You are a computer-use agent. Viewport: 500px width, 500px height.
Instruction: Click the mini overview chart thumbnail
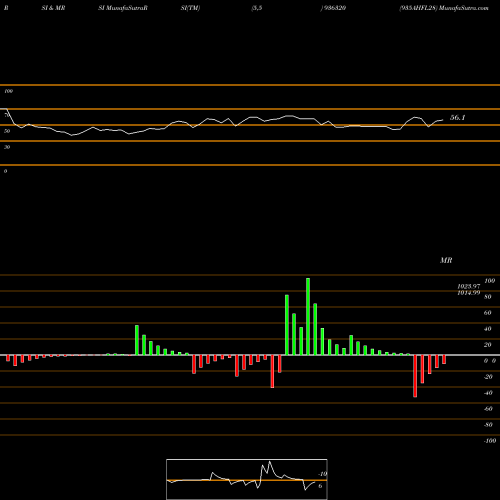pos(247,479)
